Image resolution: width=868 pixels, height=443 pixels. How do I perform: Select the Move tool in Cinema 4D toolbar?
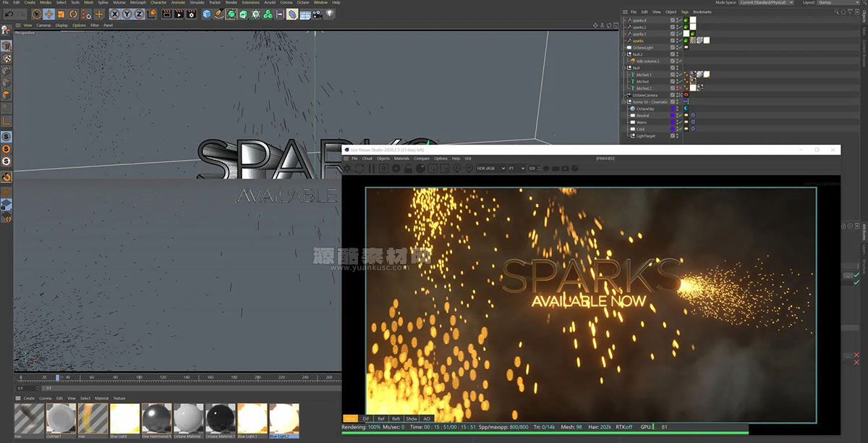click(x=48, y=12)
